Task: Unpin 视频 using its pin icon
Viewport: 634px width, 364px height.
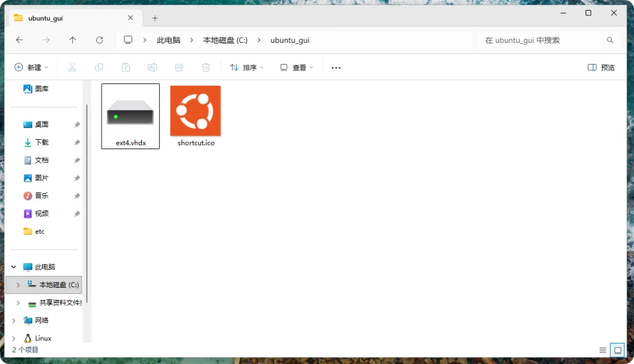Action: [77, 214]
